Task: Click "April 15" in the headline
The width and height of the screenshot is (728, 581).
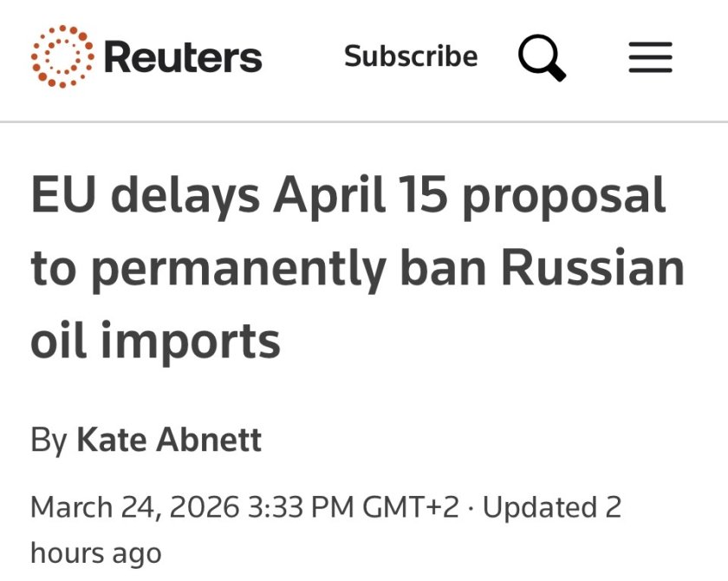Action: 362,198
